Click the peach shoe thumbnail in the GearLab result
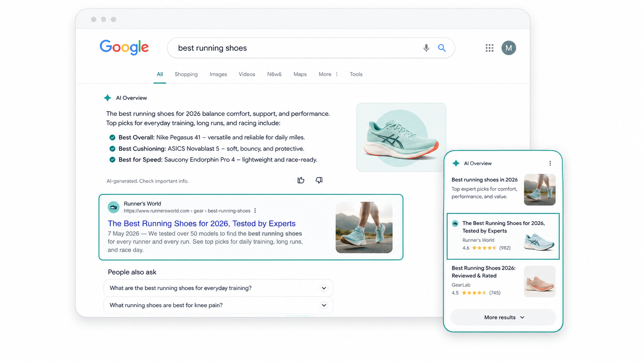This screenshot has height=362, width=644. click(540, 281)
